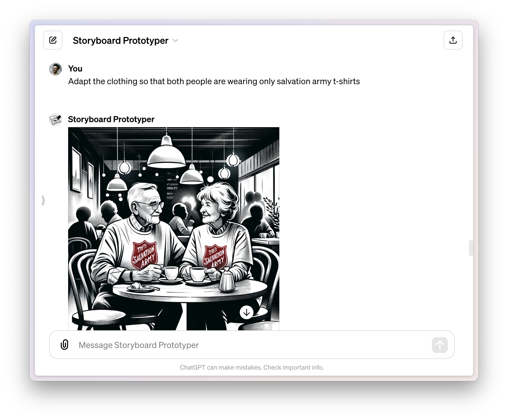508x420 pixels.
Task: Open the sidebar using left edge handle
Action: click(x=43, y=201)
